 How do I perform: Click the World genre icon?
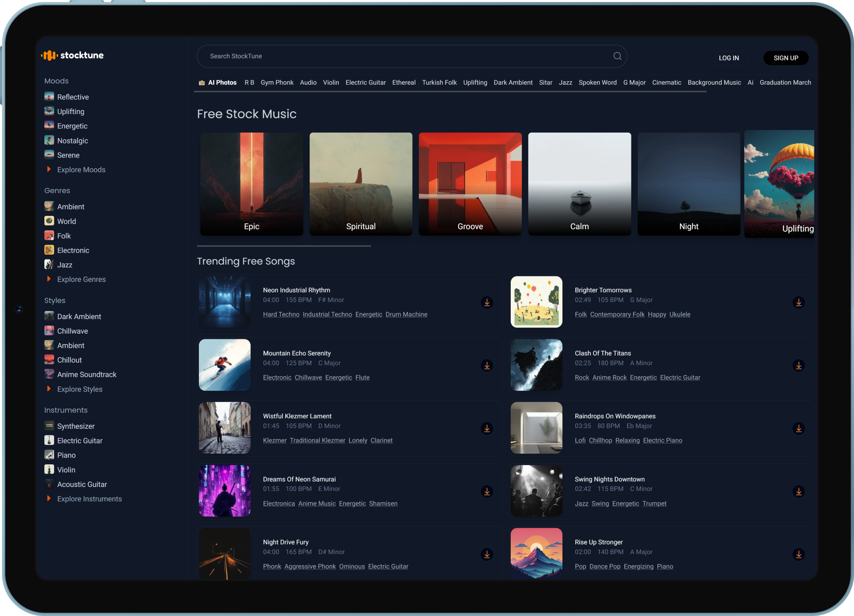coord(49,221)
